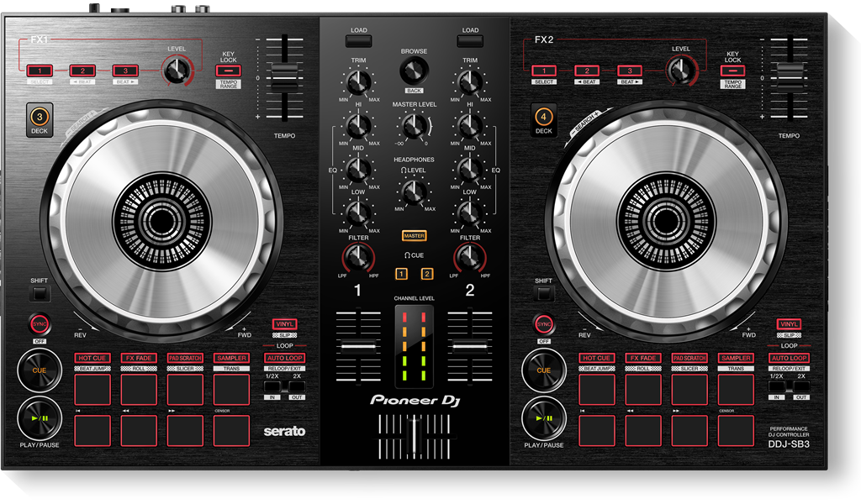Toggle the left deck VINYL mode button
The width and height of the screenshot is (861, 504).
coord(284,324)
